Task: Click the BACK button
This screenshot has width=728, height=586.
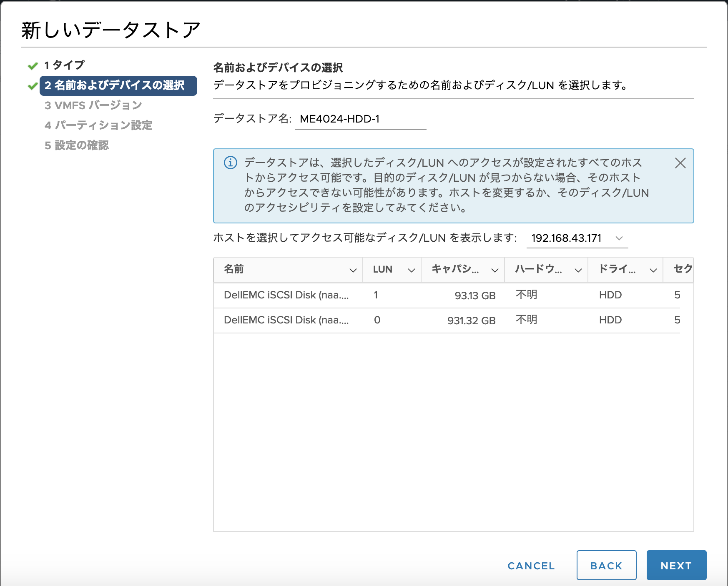Action: pyautogui.click(x=606, y=565)
